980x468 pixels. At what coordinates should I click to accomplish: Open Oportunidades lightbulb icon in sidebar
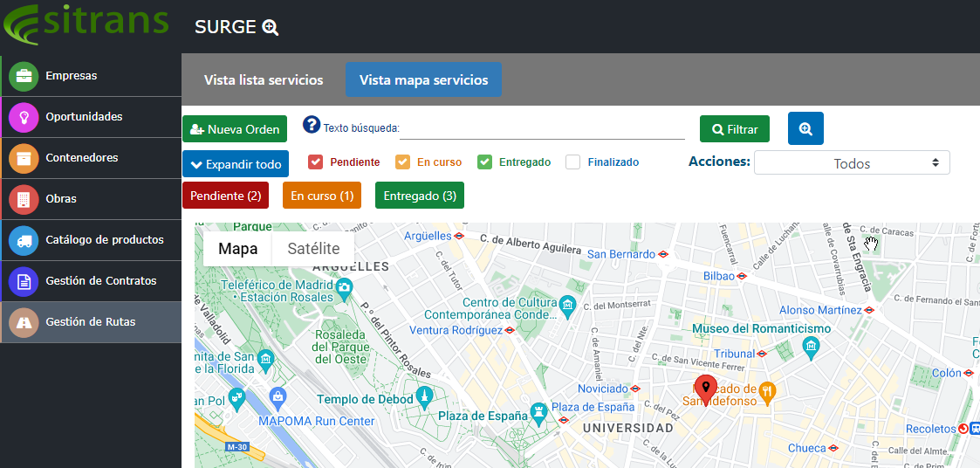pos(24,117)
